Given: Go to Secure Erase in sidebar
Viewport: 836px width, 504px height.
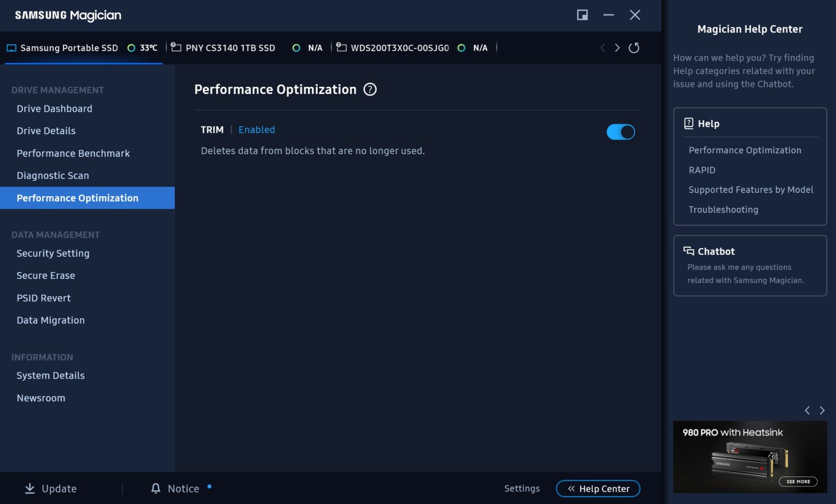Looking at the screenshot, I should (46, 276).
